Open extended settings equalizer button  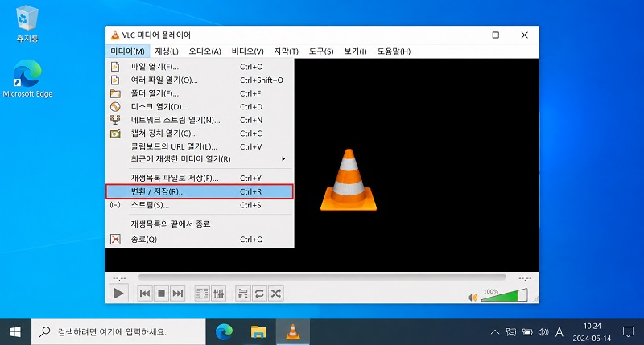(218, 294)
